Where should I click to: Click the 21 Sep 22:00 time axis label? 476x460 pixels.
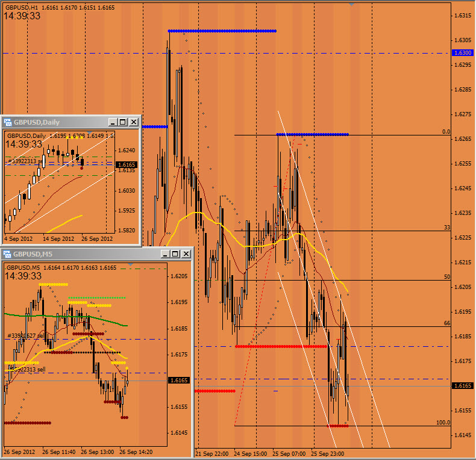click(212, 453)
